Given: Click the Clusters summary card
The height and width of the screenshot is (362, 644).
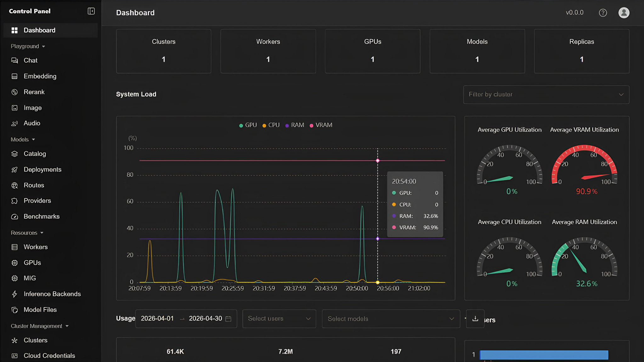Looking at the screenshot, I should [164, 51].
